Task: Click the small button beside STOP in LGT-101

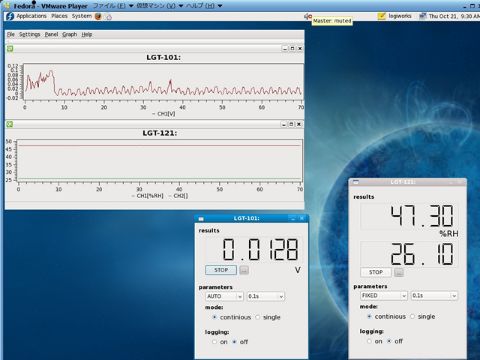Action: click(244, 270)
